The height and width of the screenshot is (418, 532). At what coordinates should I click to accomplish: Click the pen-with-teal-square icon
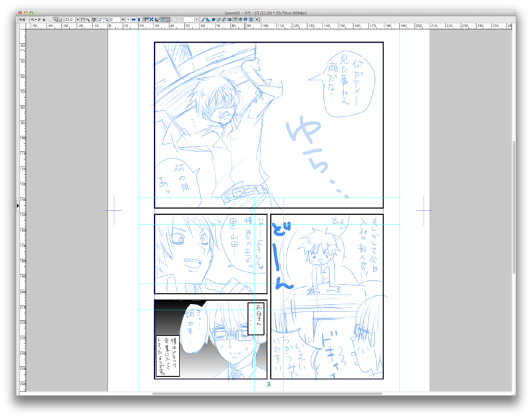point(224,20)
